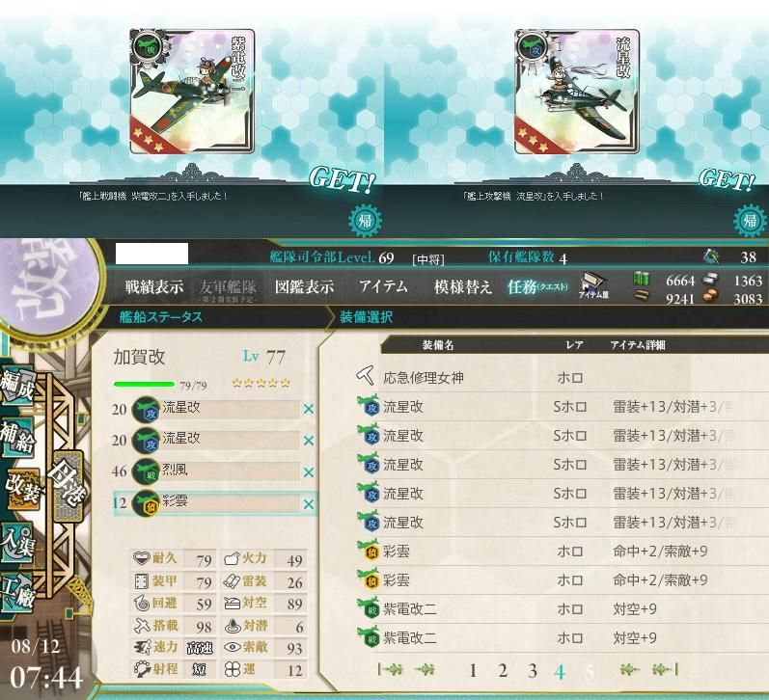Open the 入渠 (docking) side icon

[x=17, y=543]
